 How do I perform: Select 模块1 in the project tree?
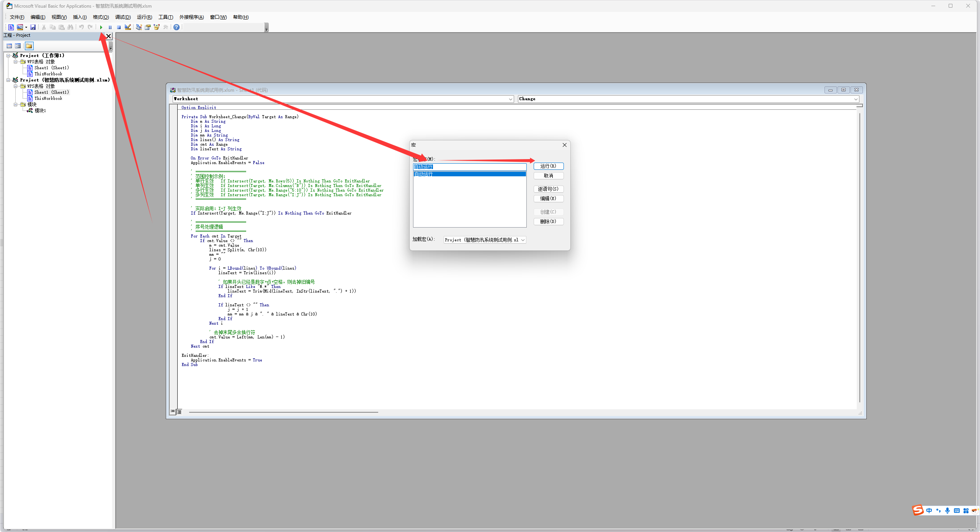pyautogui.click(x=40, y=111)
